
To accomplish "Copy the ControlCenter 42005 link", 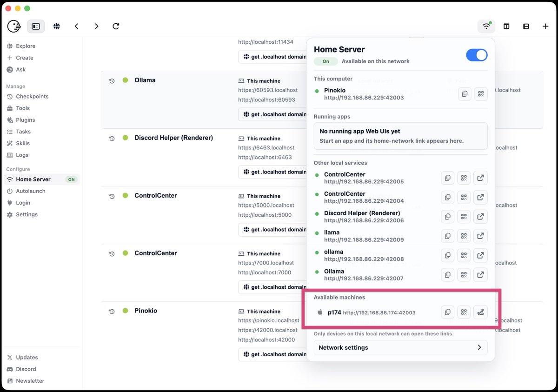I will (448, 178).
